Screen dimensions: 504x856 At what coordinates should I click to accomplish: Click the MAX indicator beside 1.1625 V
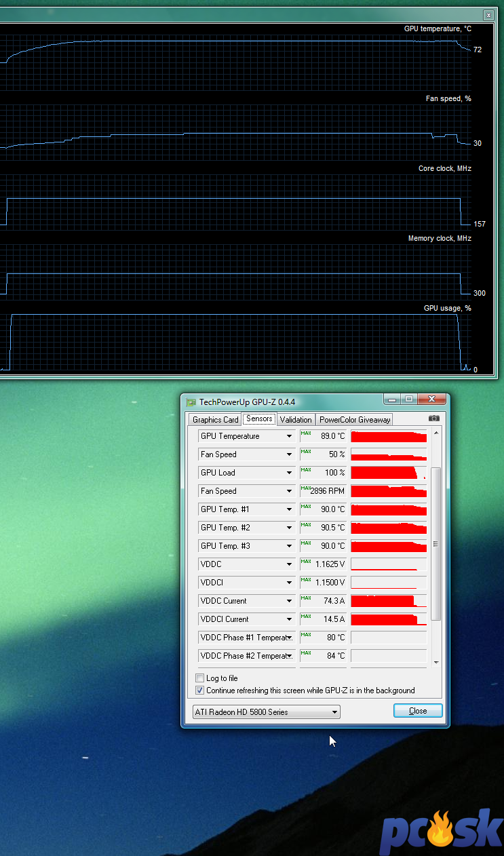(306, 562)
